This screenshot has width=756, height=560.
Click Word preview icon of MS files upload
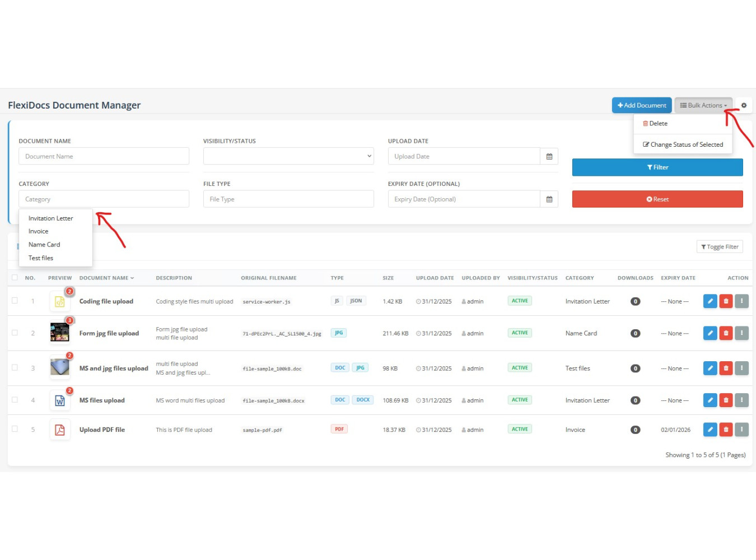pyautogui.click(x=60, y=400)
